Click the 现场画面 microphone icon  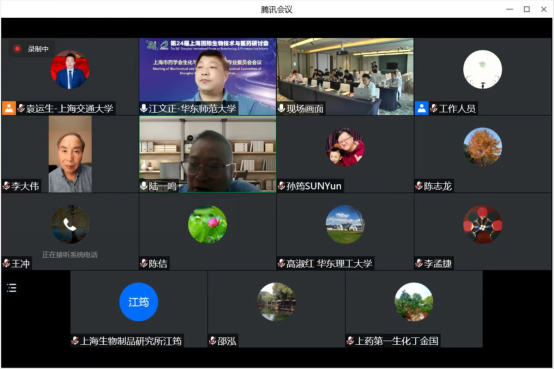(x=281, y=108)
